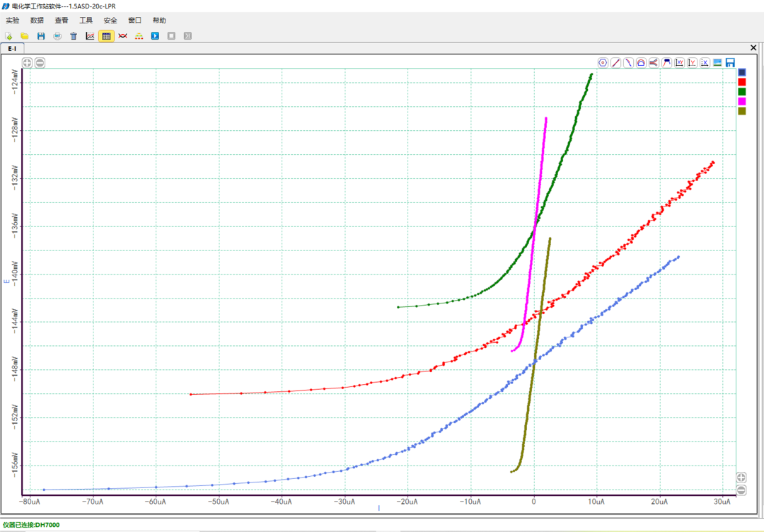Zoom in using bottom-right plus button
764x532 pixels.
[x=741, y=478]
